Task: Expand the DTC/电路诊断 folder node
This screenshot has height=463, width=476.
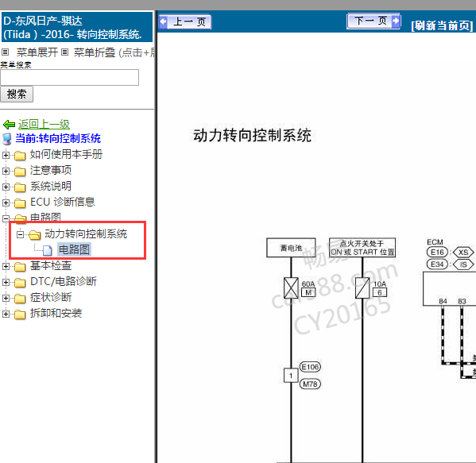Action: point(6,282)
